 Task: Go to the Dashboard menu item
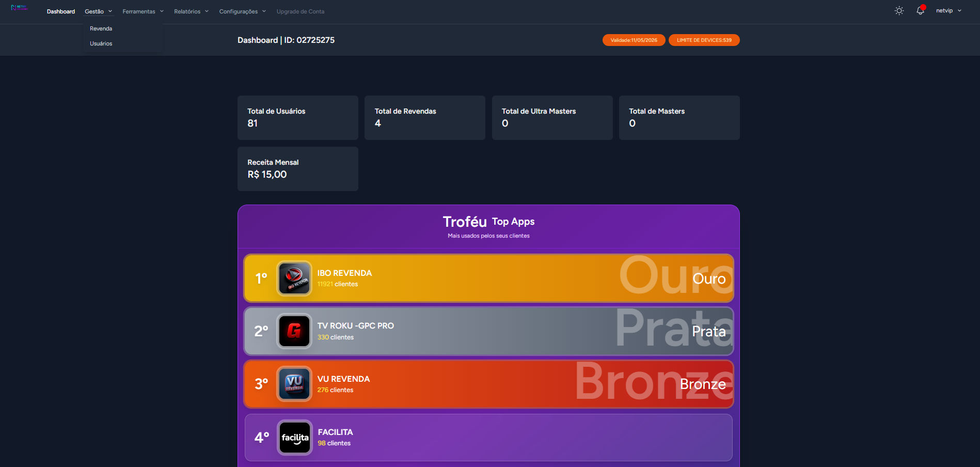61,11
